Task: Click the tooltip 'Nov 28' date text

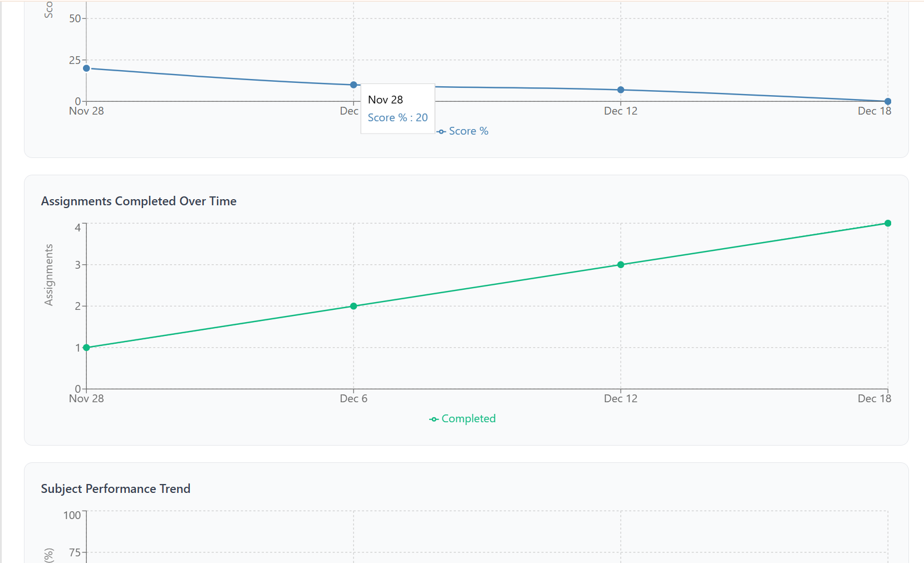Action: [x=385, y=100]
